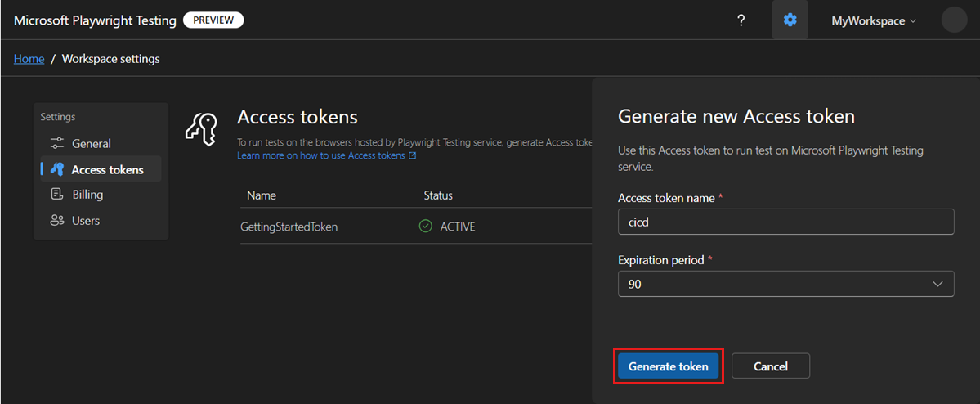Click the green active status checkmark icon
The image size is (980, 404).
426,227
